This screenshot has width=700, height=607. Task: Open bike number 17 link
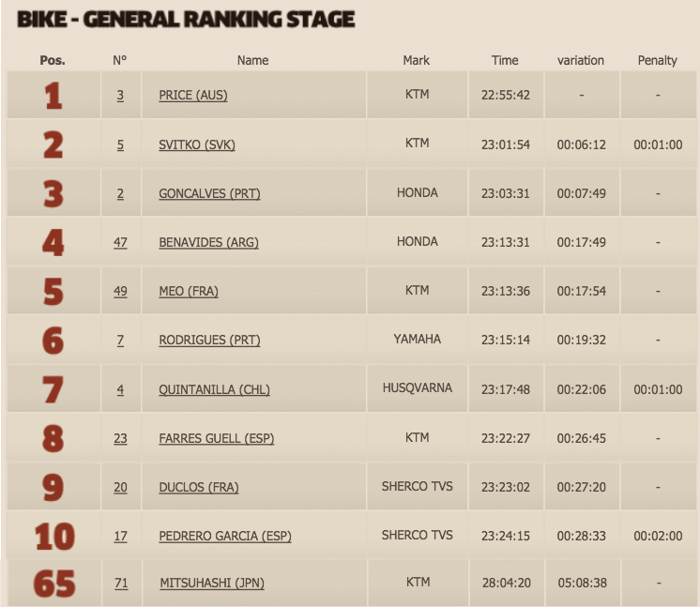pyautogui.click(x=120, y=536)
